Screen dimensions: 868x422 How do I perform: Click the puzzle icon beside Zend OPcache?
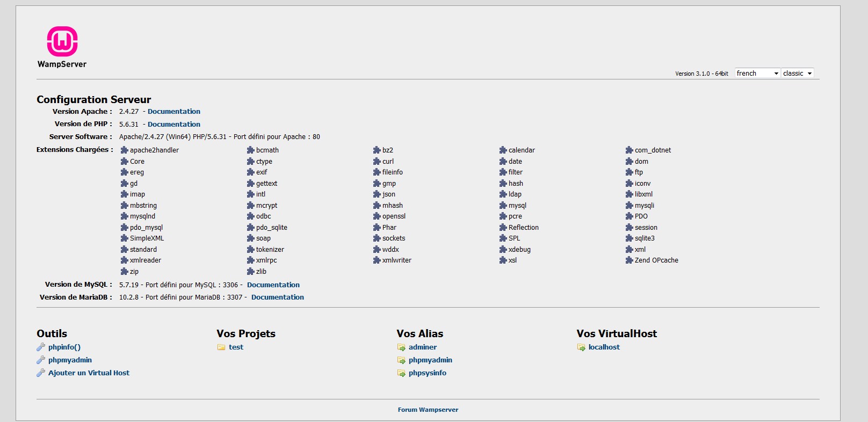click(630, 260)
